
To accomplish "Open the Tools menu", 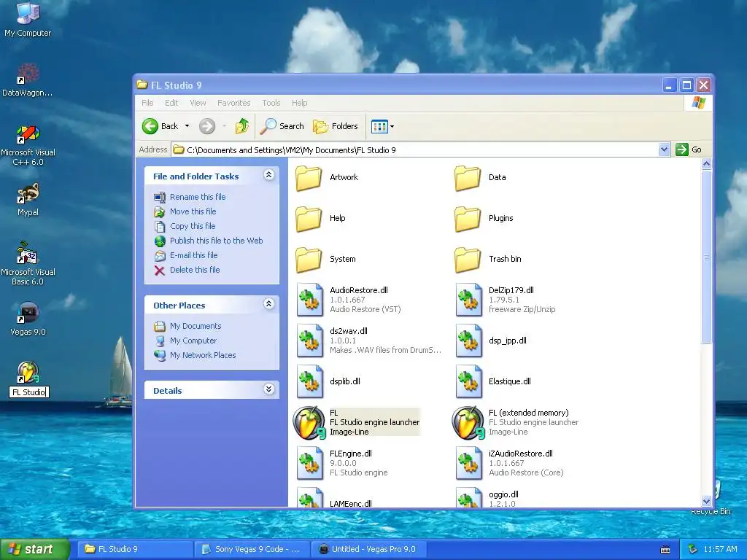I will 271,103.
